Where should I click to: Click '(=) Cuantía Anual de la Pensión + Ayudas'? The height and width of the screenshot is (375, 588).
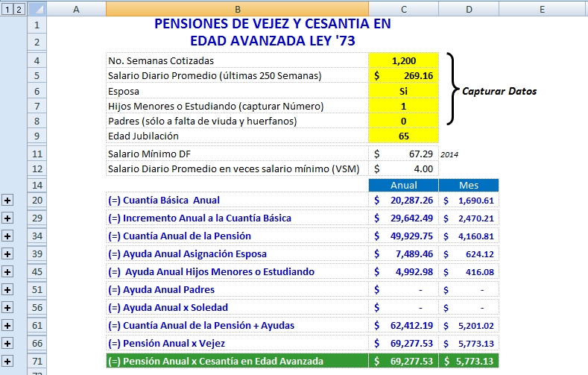click(201, 326)
